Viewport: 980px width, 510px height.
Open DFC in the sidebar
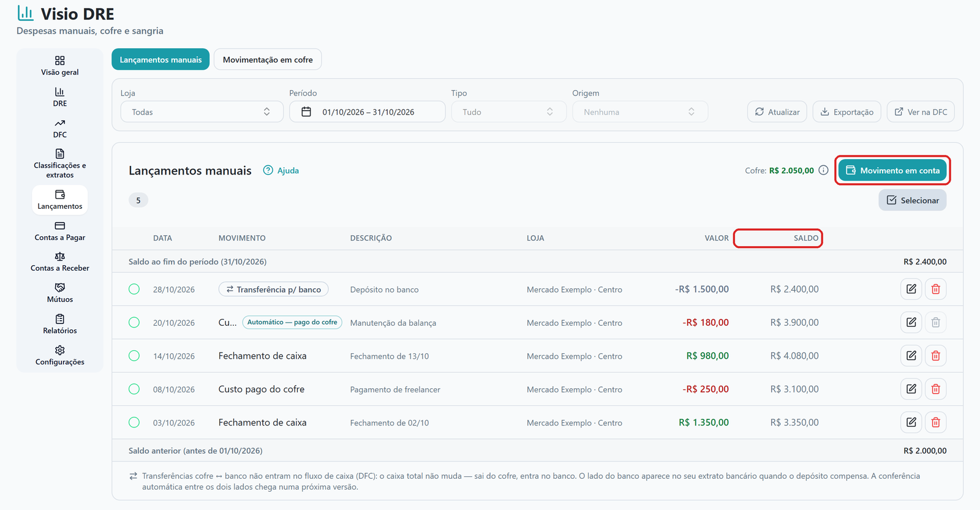[x=60, y=128]
